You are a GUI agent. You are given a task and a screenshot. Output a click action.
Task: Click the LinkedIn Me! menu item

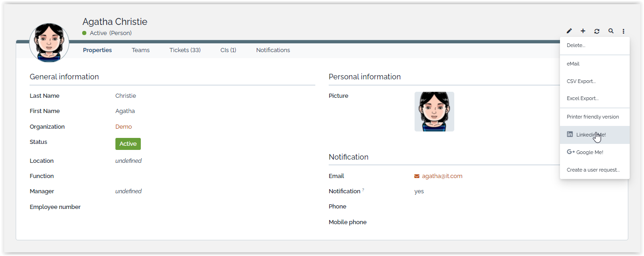(590, 135)
